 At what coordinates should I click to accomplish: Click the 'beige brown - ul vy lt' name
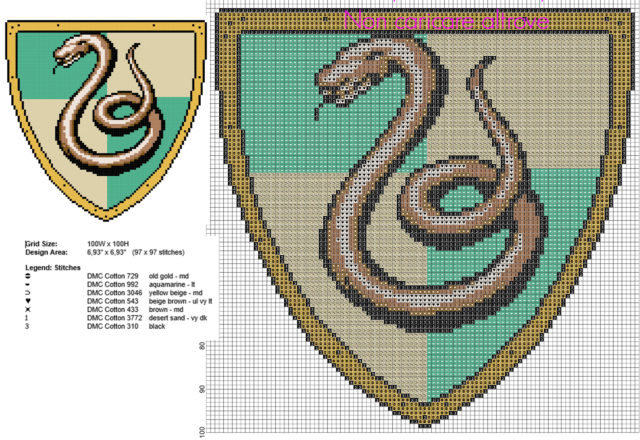coord(180,301)
